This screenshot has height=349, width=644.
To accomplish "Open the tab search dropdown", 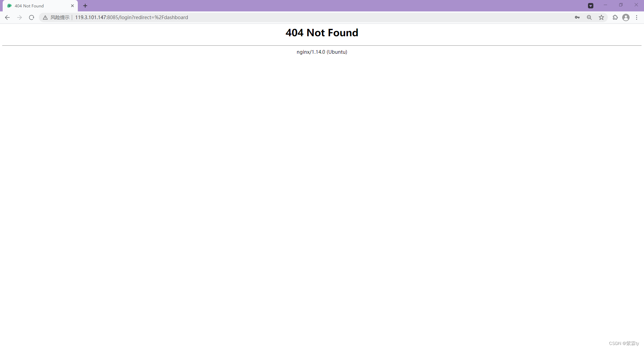I will (591, 6).
